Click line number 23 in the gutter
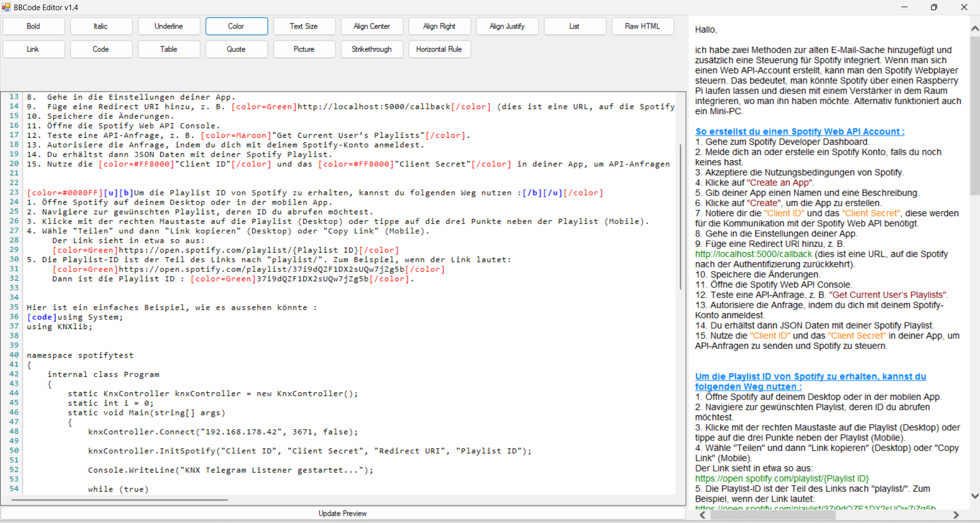This screenshot has height=523, width=980. coord(14,192)
